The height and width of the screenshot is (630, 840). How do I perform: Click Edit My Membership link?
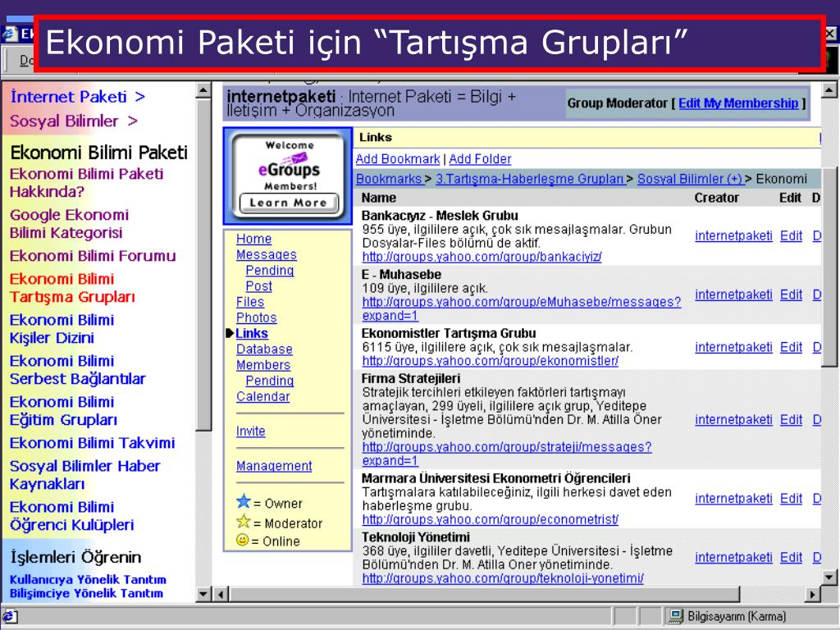(738, 103)
